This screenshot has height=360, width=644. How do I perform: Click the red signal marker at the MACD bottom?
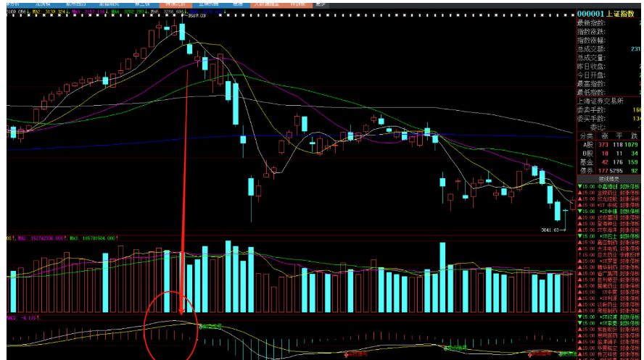346,354
